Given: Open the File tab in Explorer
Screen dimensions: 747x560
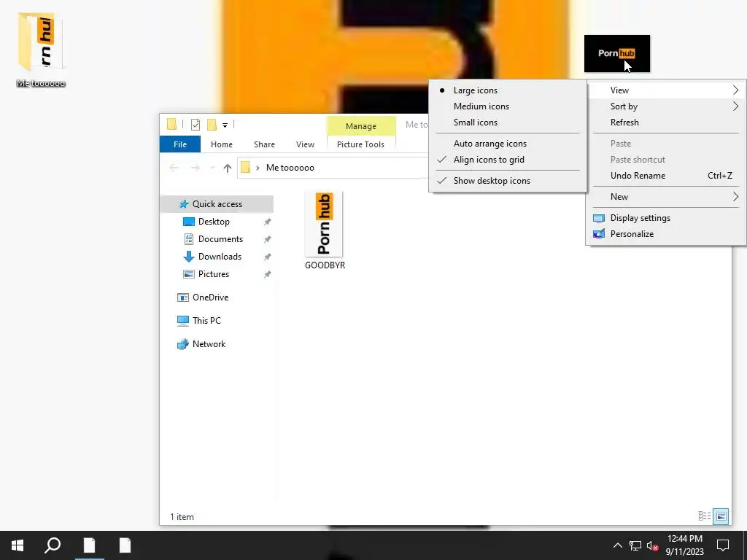Looking at the screenshot, I should point(180,144).
